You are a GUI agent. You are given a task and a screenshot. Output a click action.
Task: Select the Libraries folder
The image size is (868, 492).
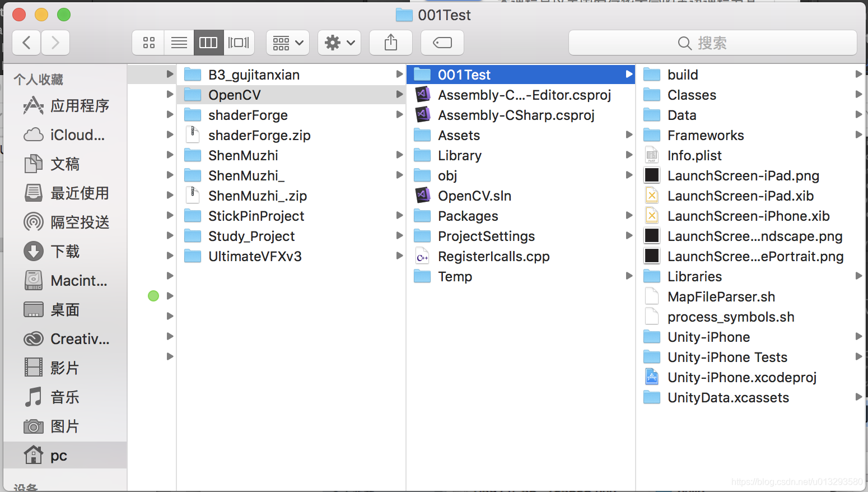[751, 276]
